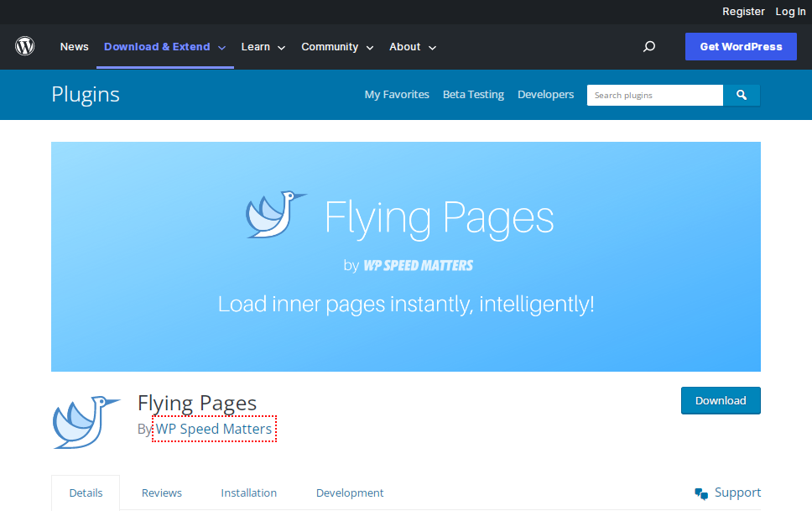The image size is (812, 516).
Task: Switch to the Reviews tab
Action: point(162,493)
